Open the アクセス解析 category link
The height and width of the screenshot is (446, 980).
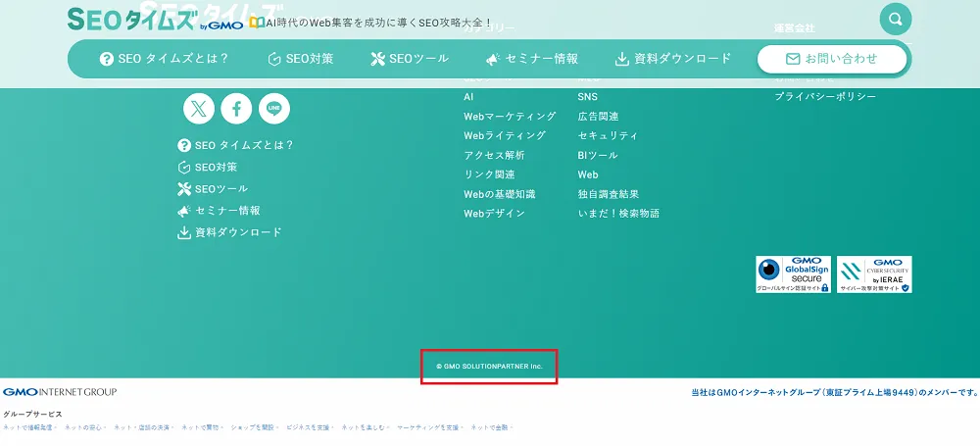click(x=494, y=155)
